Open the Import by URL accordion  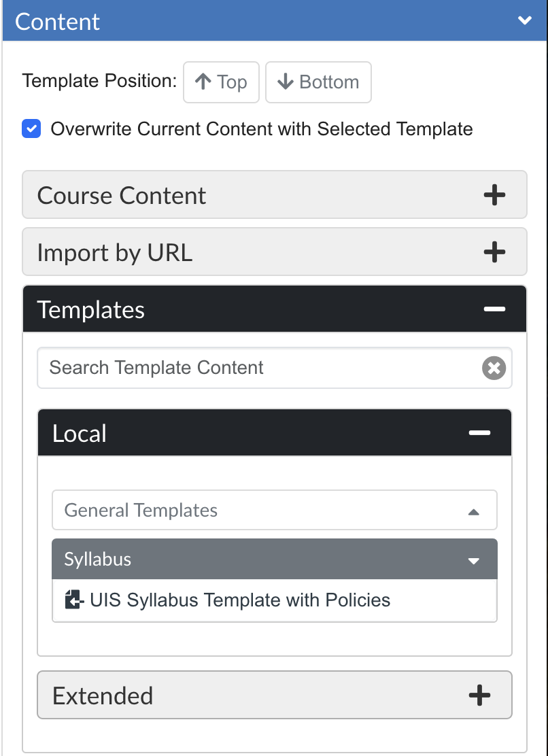coord(275,252)
